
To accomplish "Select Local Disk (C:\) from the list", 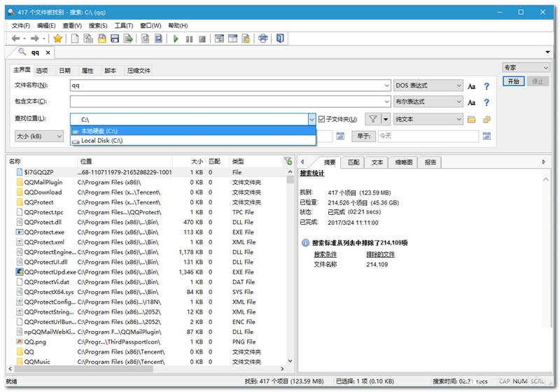I will click(x=101, y=141).
